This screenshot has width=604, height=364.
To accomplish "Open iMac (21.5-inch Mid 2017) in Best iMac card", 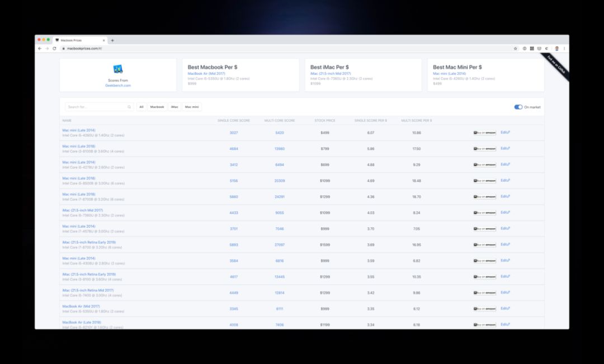I will (x=331, y=74).
